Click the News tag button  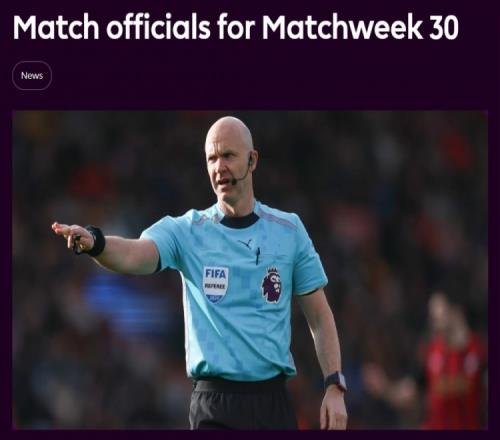tap(32, 76)
